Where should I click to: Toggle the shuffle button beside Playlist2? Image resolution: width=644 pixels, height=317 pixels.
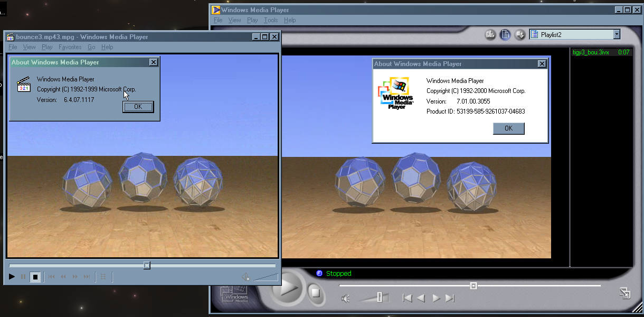[519, 35]
